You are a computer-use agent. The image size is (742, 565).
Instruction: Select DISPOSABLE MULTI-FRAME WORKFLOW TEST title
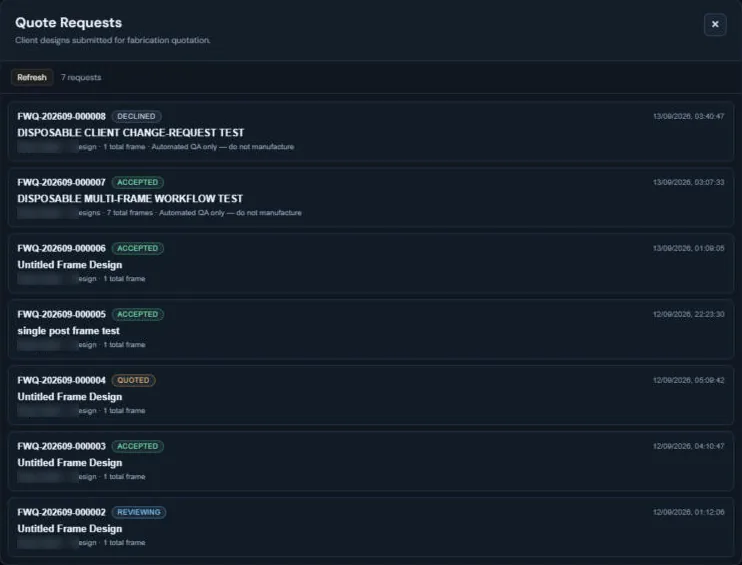[x=130, y=198]
